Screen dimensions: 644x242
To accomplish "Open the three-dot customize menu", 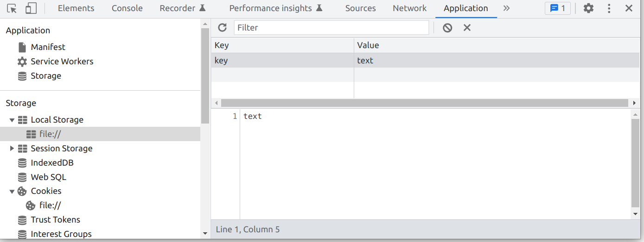I will point(609,8).
